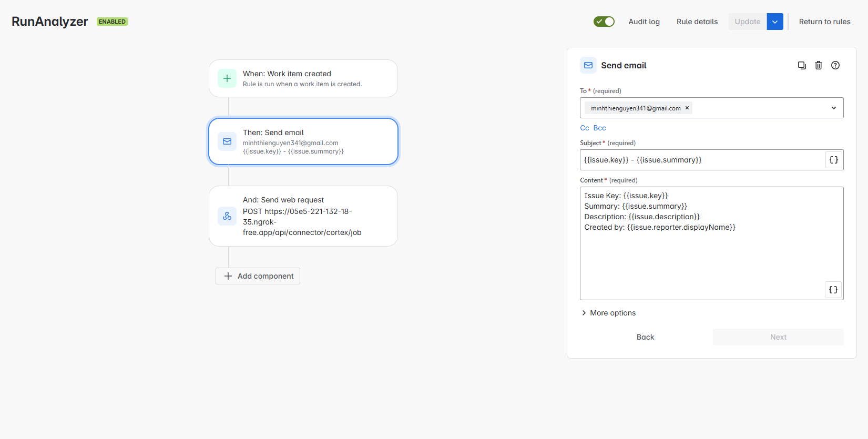This screenshot has height=439, width=868.
Task: Open the Update dropdown arrow
Action: (775, 22)
